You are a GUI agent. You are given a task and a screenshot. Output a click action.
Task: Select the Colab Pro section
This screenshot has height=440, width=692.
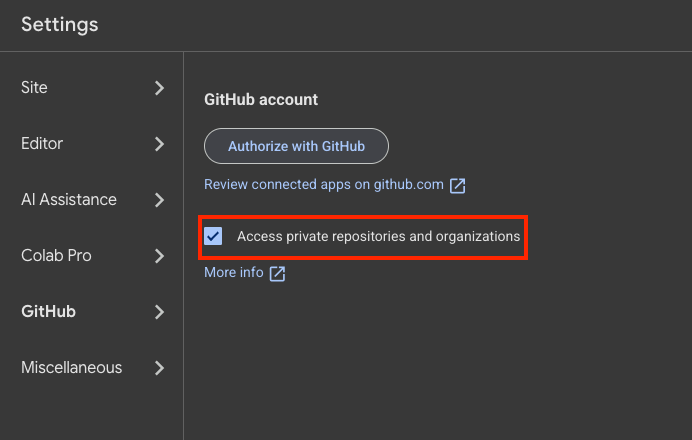point(56,256)
